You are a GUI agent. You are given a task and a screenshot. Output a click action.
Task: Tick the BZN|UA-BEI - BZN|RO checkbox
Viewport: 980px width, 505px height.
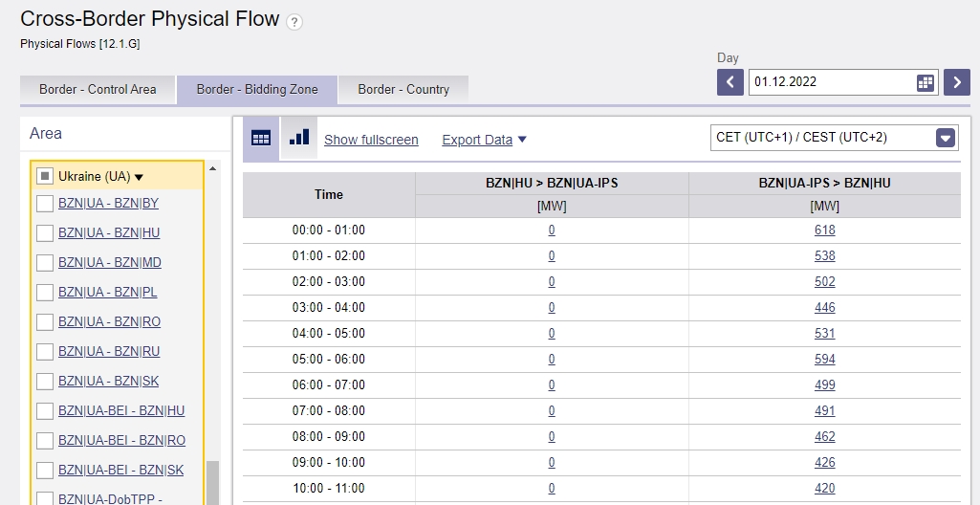45,440
